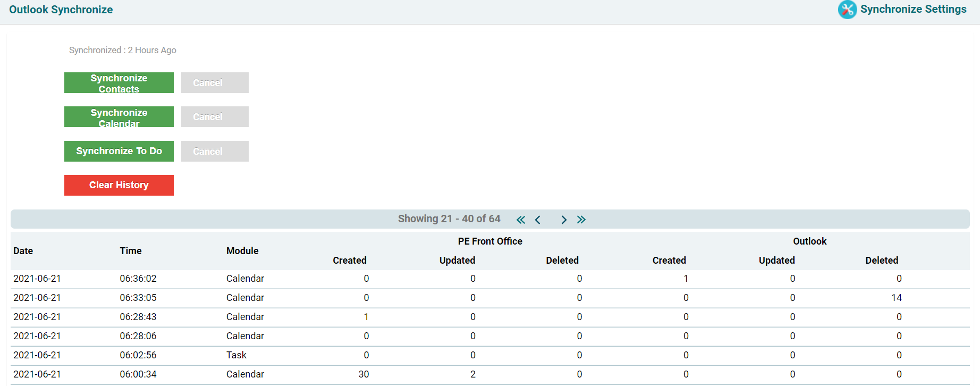
Task: Cancel button beside Synchronize Calendar
Action: 215,117
